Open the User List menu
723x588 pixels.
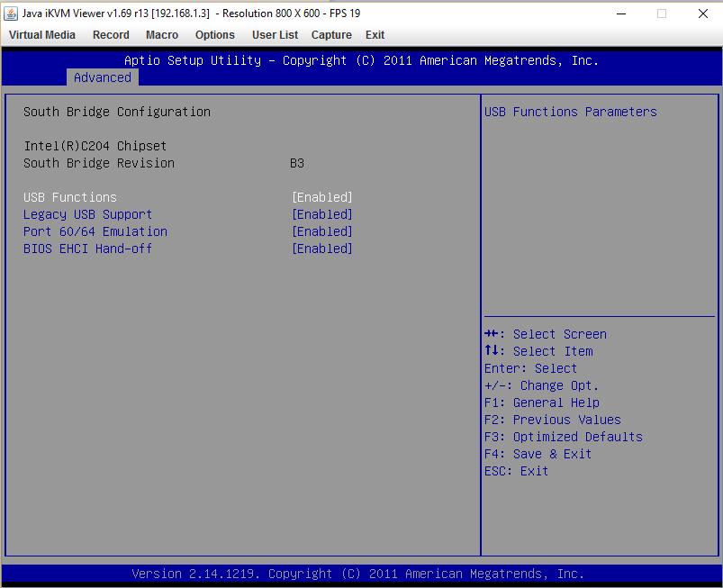click(x=275, y=35)
